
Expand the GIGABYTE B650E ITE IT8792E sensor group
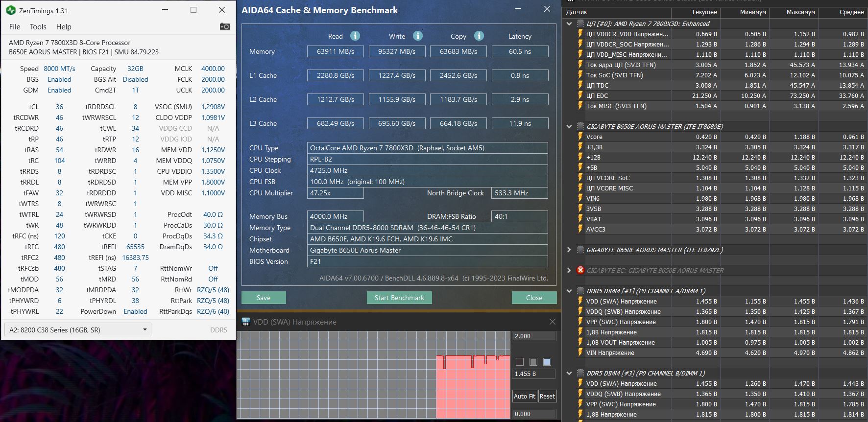point(569,250)
